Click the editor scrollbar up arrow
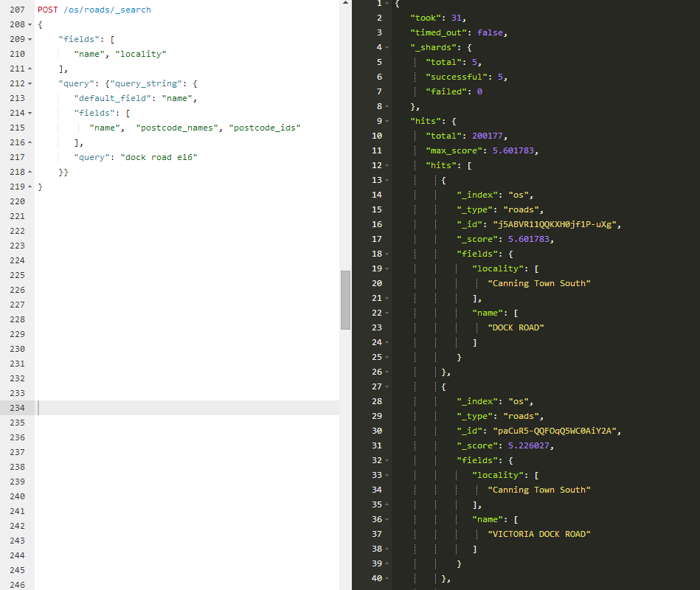Screen dimensions: 700x590 click(345, 3)
